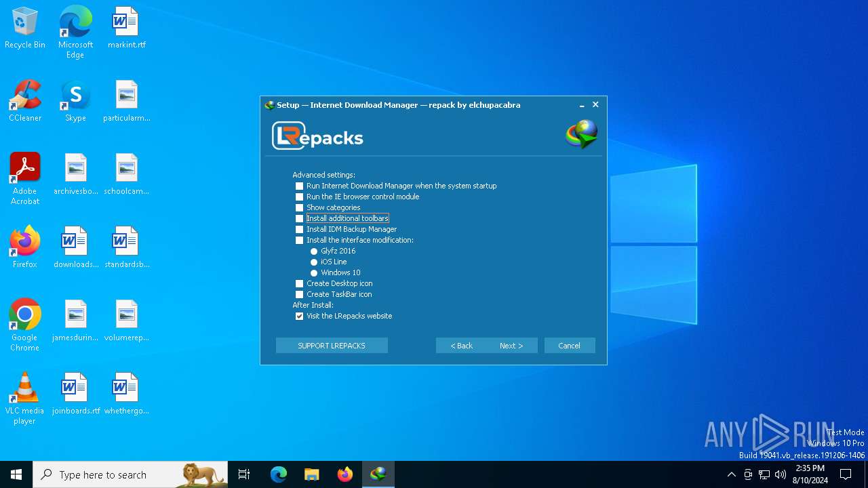Select the archivesbo... image file
868x488 pixels.
coord(75,175)
